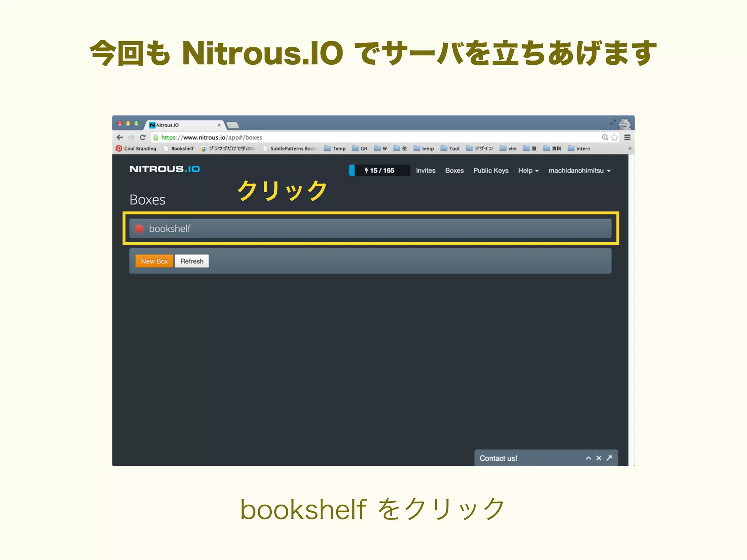Close the Nitrous.IO tab
The width and height of the screenshot is (747, 560).
pyautogui.click(x=219, y=125)
